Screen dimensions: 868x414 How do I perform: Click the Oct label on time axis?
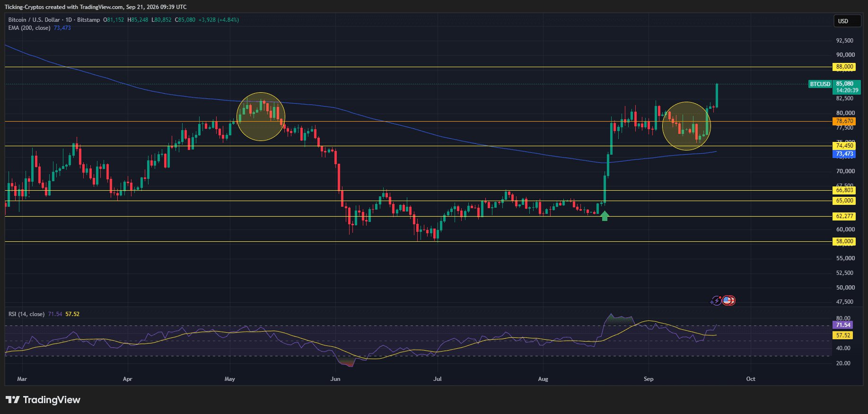point(751,379)
